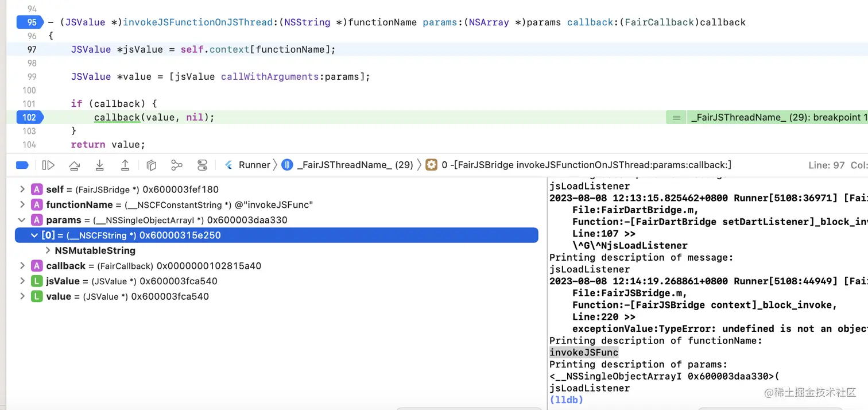Image resolution: width=868 pixels, height=410 pixels.
Task: Expand the functionName variable row
Action: tap(22, 204)
